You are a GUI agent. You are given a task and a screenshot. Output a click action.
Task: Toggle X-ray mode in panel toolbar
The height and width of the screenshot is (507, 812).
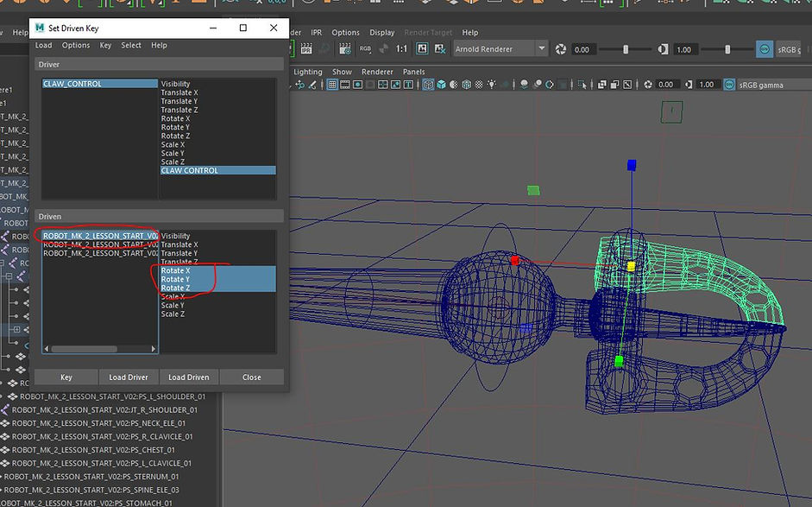tap(602, 85)
